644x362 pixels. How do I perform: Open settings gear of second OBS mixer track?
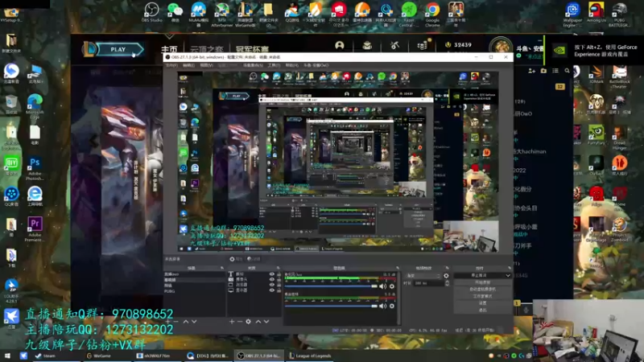pos(392,306)
